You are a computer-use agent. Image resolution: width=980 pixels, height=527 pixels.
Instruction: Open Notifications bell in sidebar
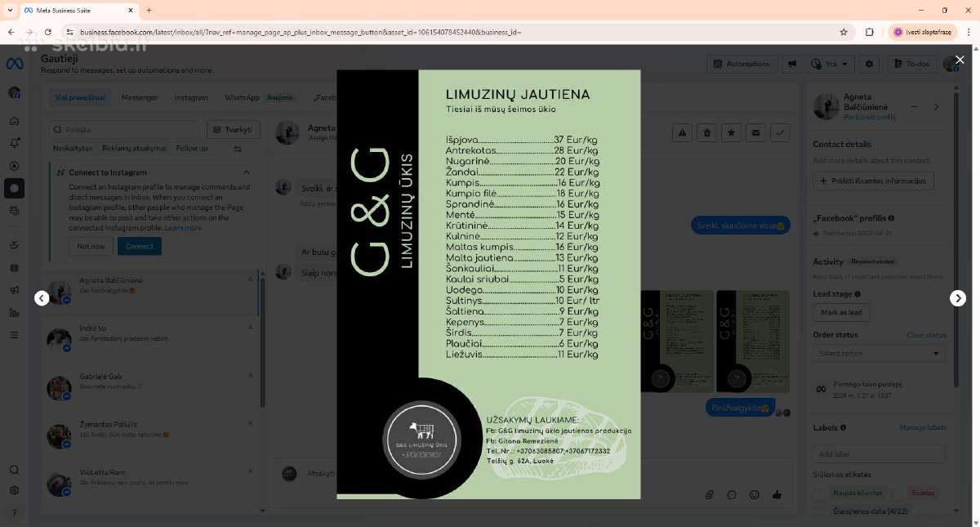pyautogui.click(x=14, y=143)
